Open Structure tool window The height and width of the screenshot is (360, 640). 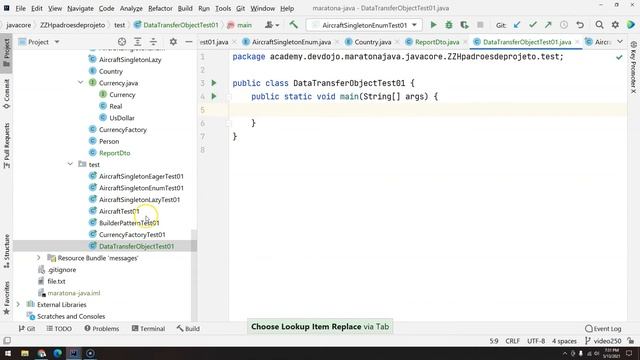7,251
